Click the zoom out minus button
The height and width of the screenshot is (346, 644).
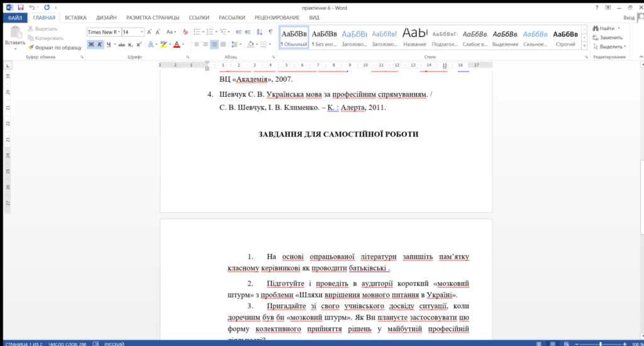577,344
